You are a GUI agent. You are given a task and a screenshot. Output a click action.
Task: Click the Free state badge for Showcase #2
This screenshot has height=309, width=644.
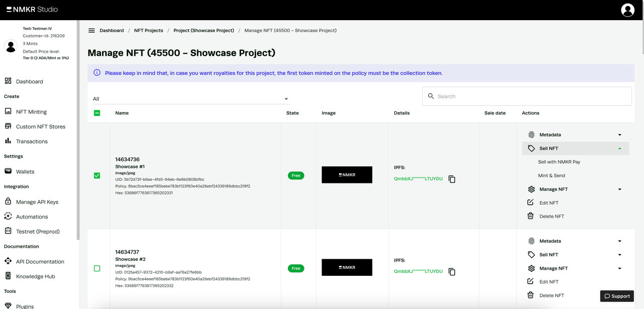point(296,268)
